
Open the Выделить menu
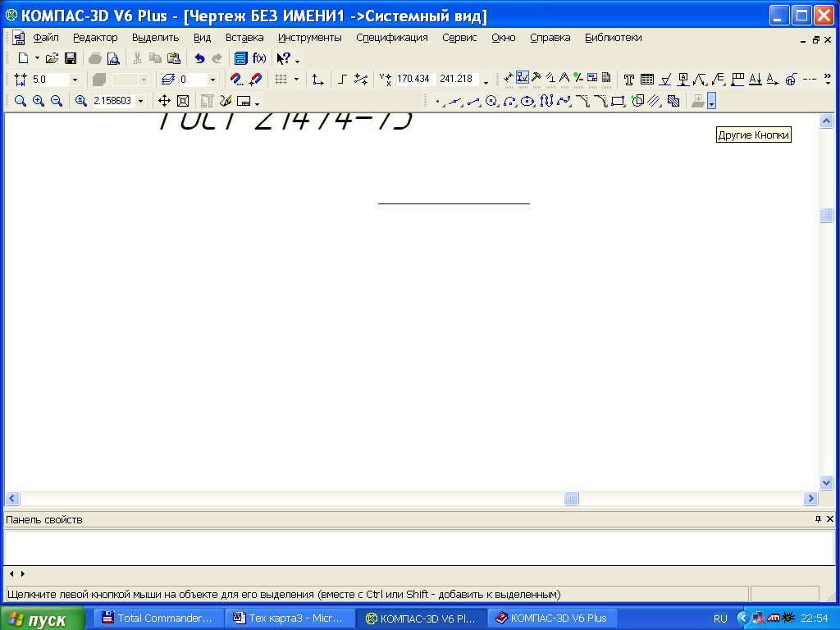click(155, 38)
